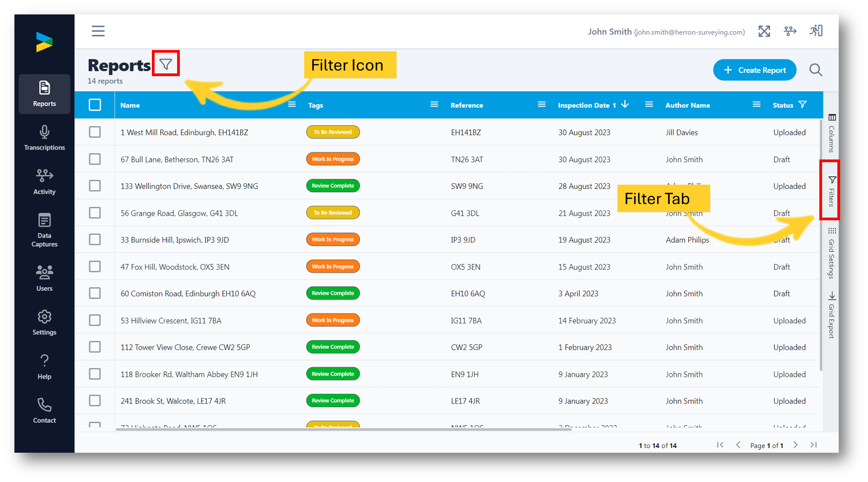Open Contact in the sidebar
Screen dimensions: 868x482
click(x=44, y=410)
